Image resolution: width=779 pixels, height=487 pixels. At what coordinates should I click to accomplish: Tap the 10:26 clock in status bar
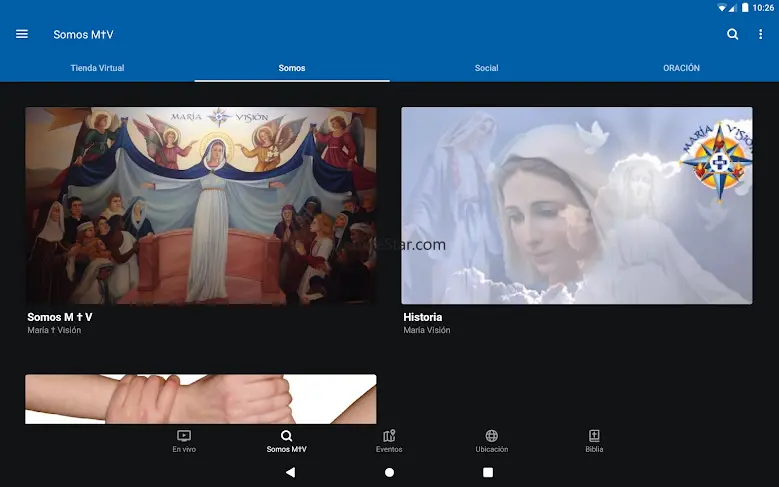pyautogui.click(x=763, y=7)
